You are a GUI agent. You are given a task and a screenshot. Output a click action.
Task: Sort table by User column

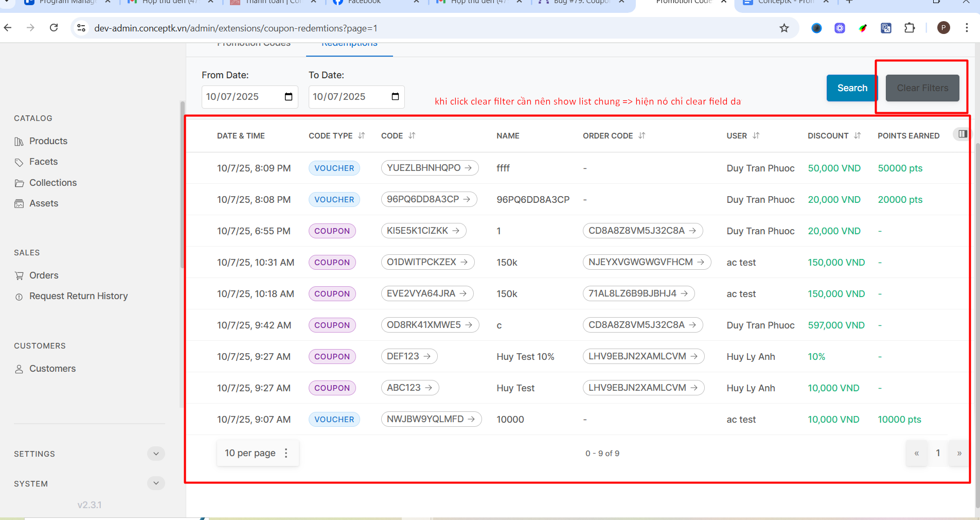click(x=756, y=135)
